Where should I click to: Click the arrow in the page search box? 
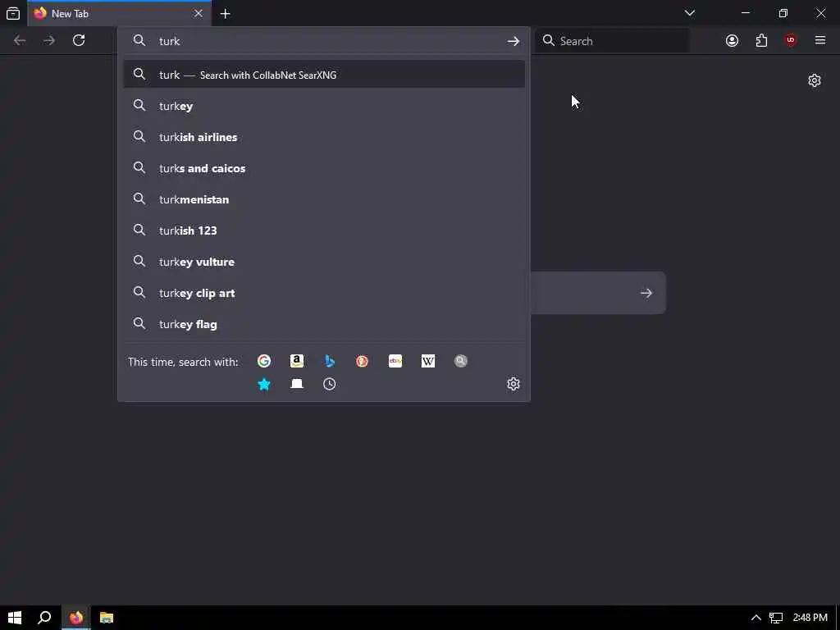646,293
